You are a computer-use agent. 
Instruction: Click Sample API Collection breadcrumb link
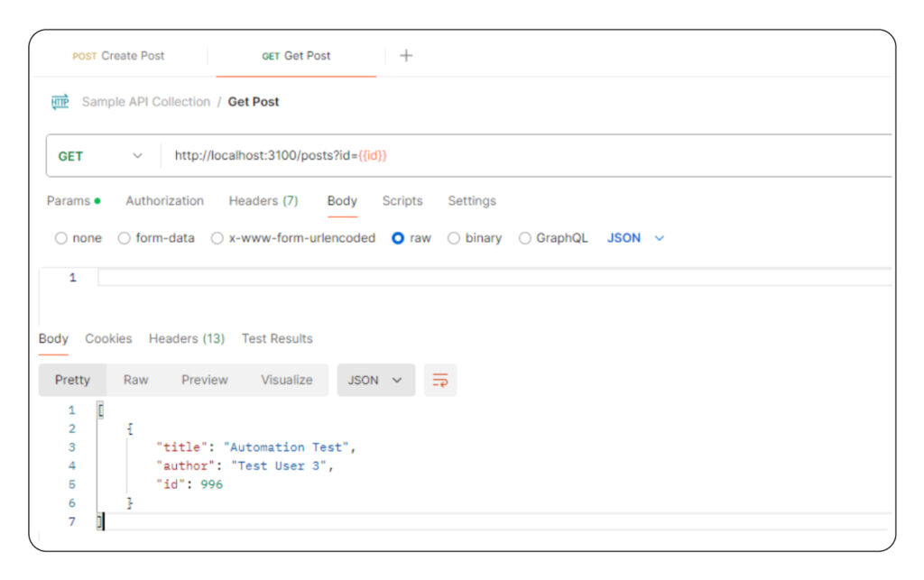coord(146,102)
